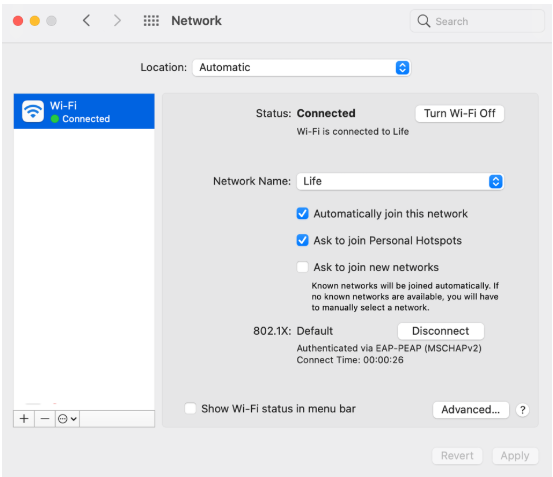553x477 pixels.
Task: Select Wi-Fi service in sidebar
Action: tap(84, 111)
